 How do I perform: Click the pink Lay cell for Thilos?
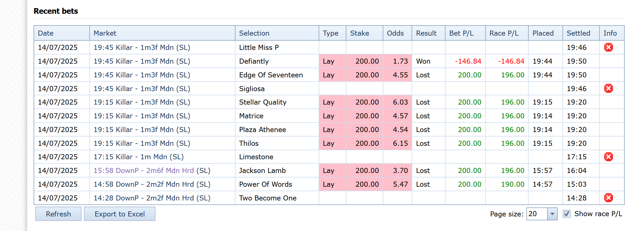(x=328, y=143)
